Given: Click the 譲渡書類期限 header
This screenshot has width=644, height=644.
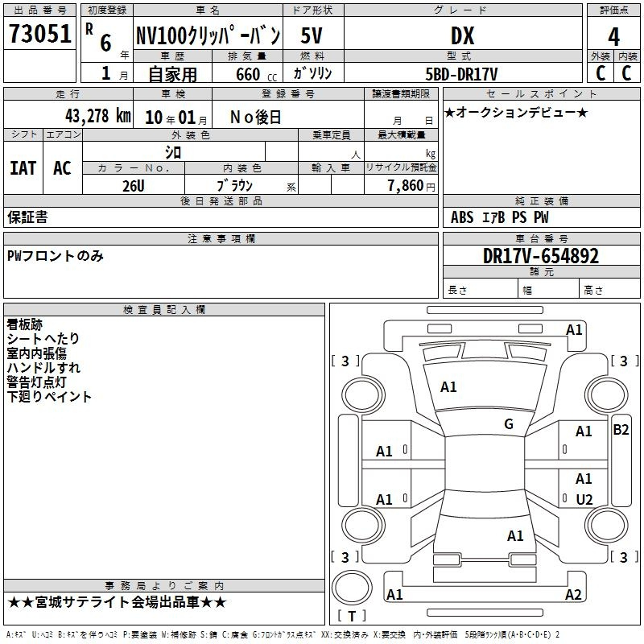Looking at the screenshot, I should 401,93.
